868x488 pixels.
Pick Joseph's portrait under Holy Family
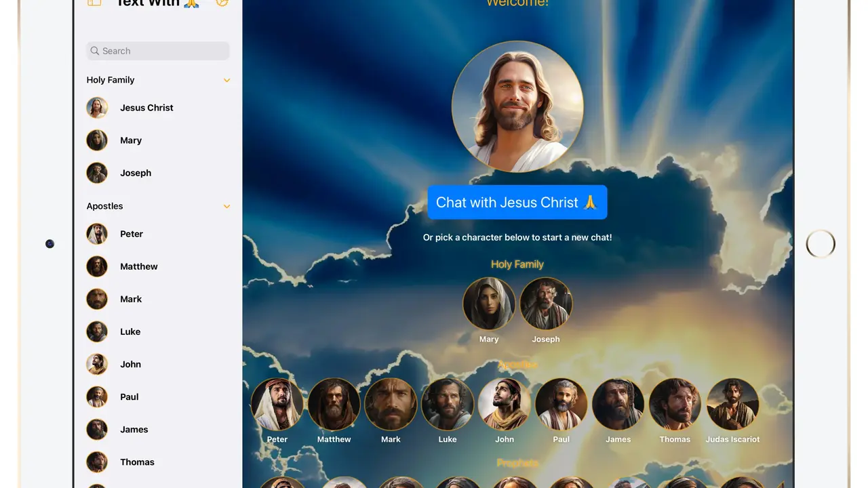546,304
